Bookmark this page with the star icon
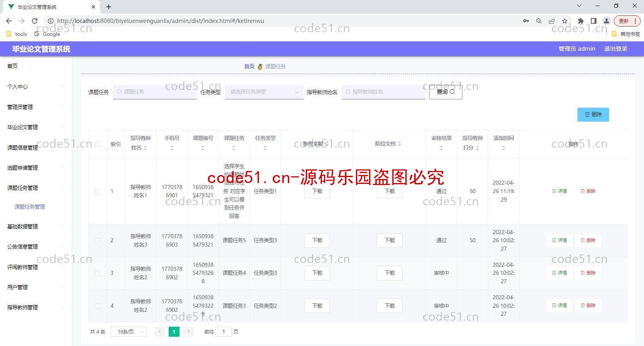This screenshot has height=346, width=644. [565, 21]
